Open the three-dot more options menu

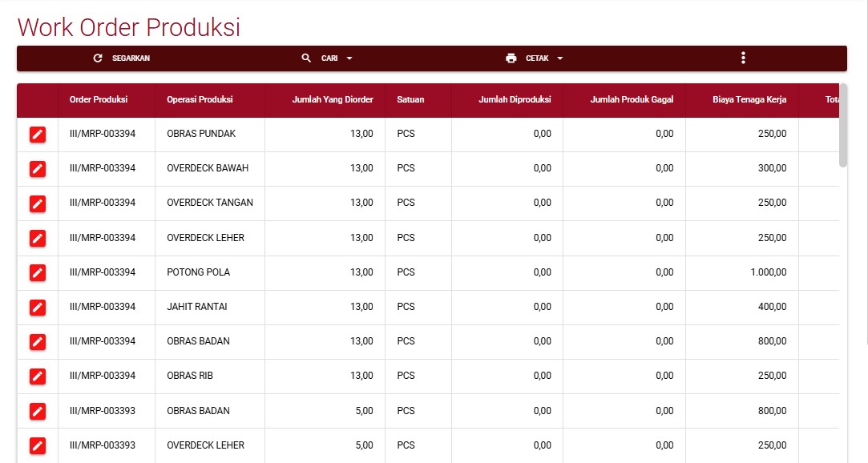(743, 58)
